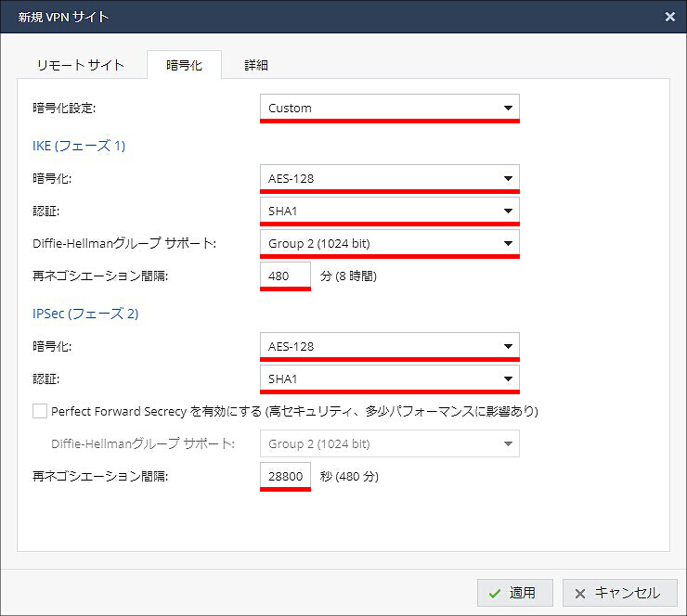687x616 pixels.
Task: Click the 新規 VPN サイト title text
Action: [63, 17]
